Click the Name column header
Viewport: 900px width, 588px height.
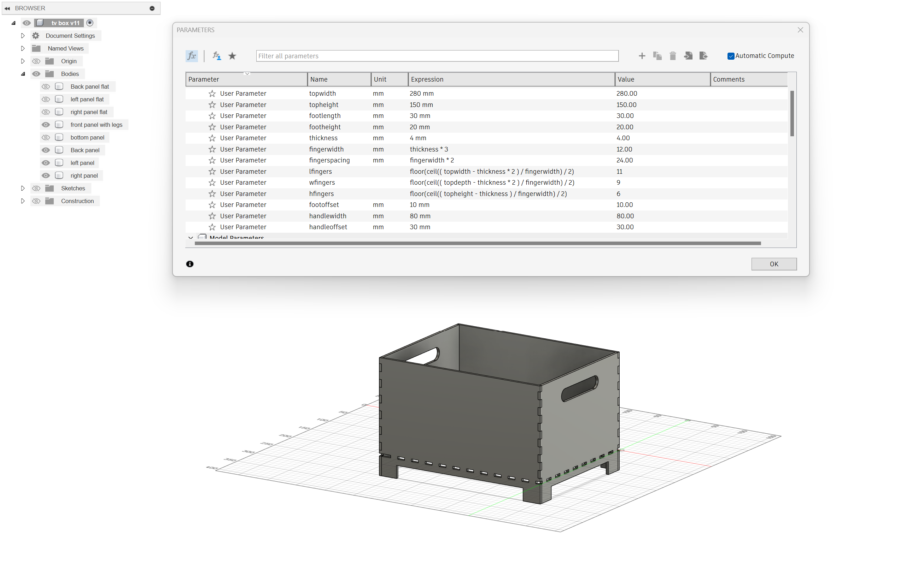click(338, 79)
